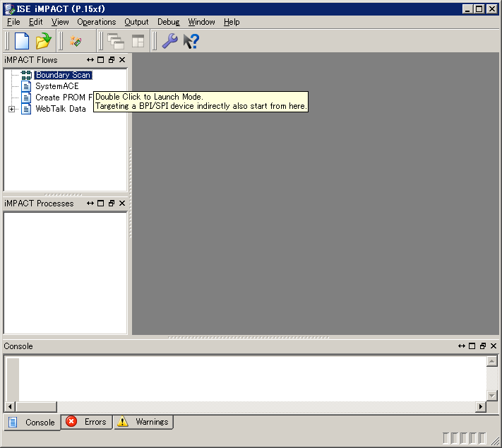
Task: Click the Tile Windows toolbar icon
Action: (x=138, y=42)
